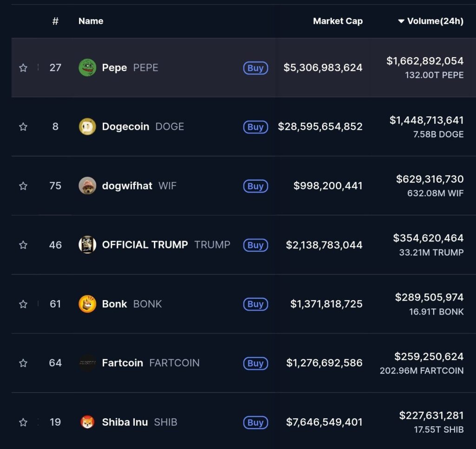Buy Pepe using the Buy button
Viewport: 476px width, 449px height.
point(256,68)
